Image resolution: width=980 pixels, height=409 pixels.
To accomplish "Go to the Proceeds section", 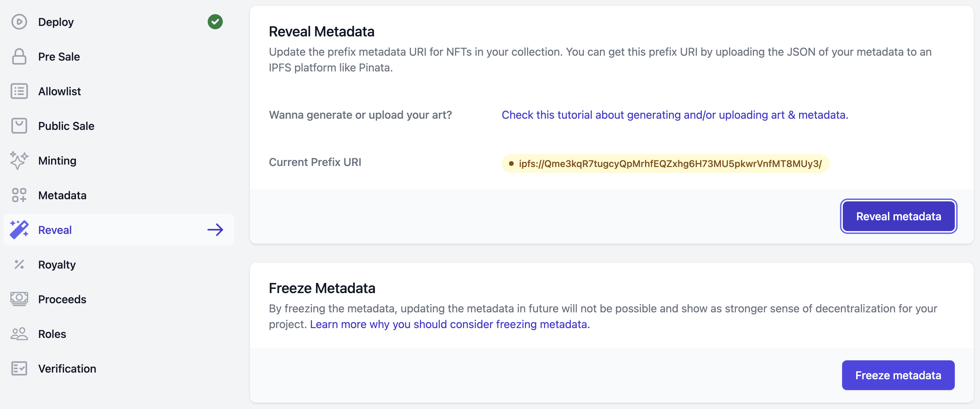I will [119, 299].
